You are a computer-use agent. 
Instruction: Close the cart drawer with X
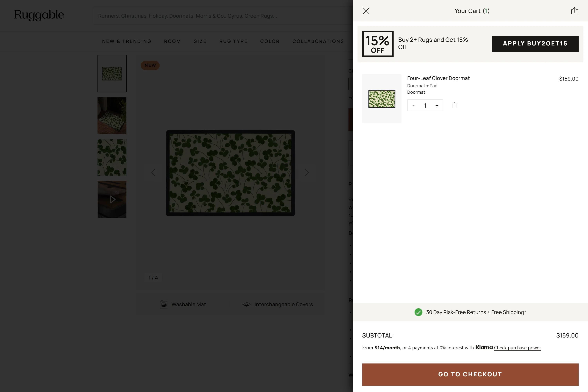click(x=366, y=11)
